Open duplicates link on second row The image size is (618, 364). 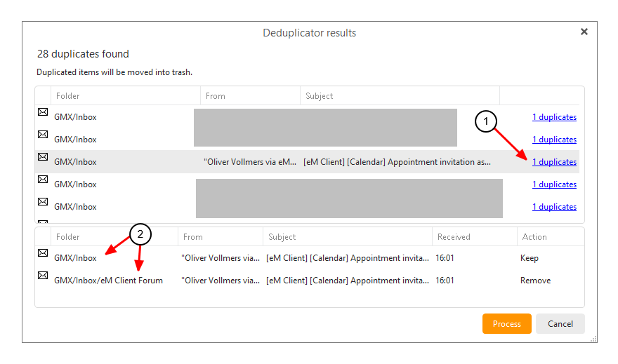(554, 140)
